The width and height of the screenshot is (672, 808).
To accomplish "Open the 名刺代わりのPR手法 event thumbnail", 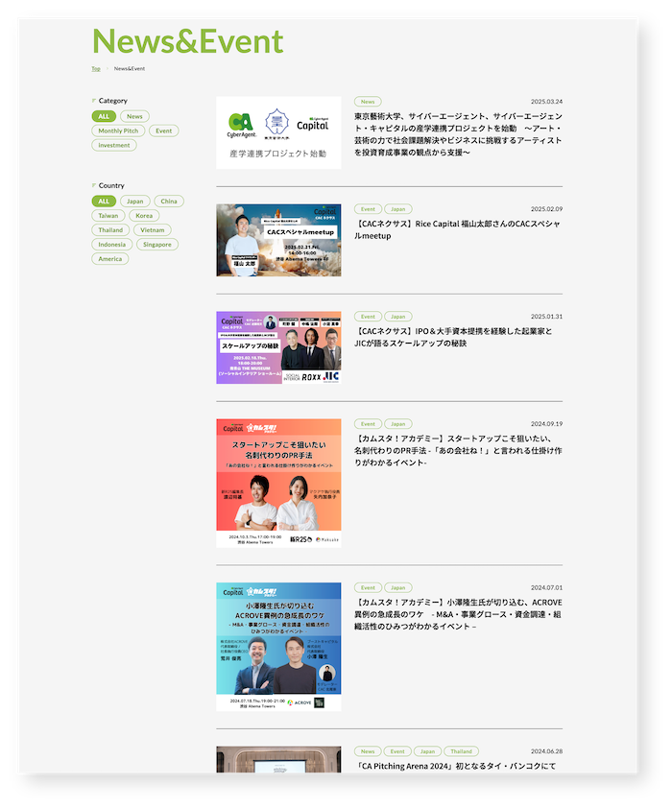I will pos(278,484).
